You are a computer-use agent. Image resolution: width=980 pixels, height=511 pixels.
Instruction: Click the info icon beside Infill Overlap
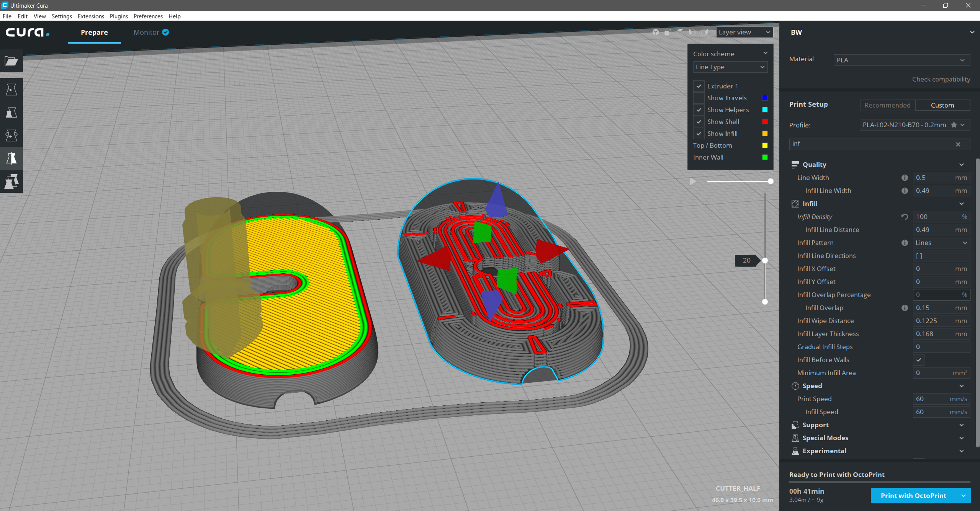(905, 308)
